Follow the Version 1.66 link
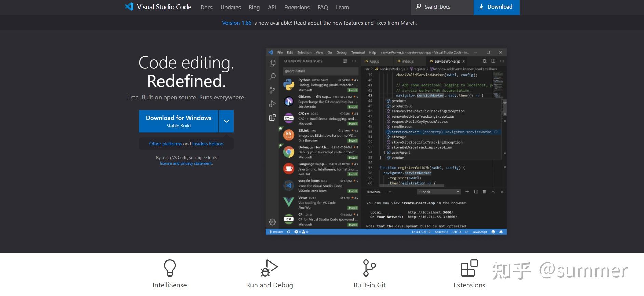 coord(237,23)
